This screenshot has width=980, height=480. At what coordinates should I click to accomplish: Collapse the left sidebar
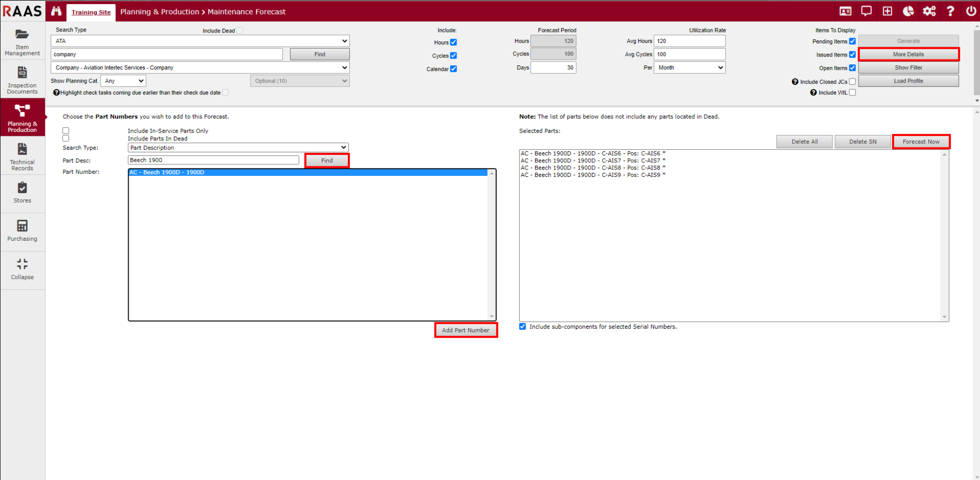click(x=22, y=269)
